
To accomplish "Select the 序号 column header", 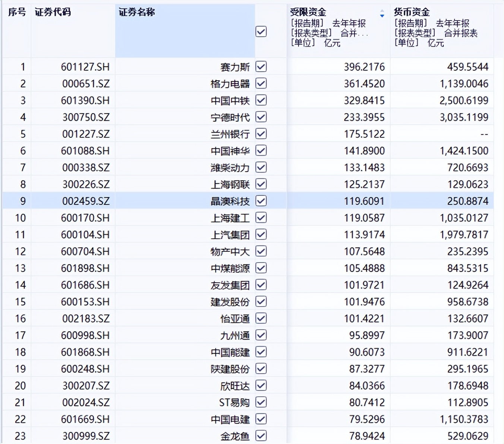I will coord(17,12).
